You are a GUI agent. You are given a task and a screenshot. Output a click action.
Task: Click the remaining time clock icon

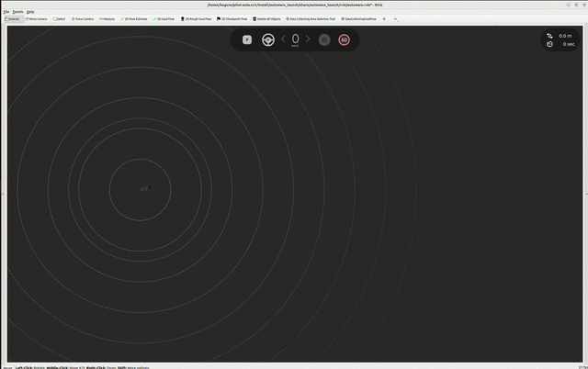(x=549, y=44)
